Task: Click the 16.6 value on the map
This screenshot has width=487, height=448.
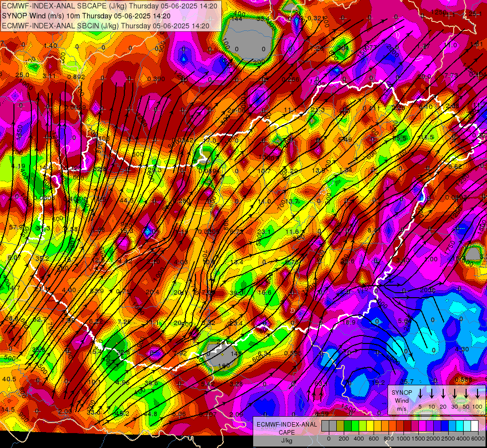Action: (265, 293)
